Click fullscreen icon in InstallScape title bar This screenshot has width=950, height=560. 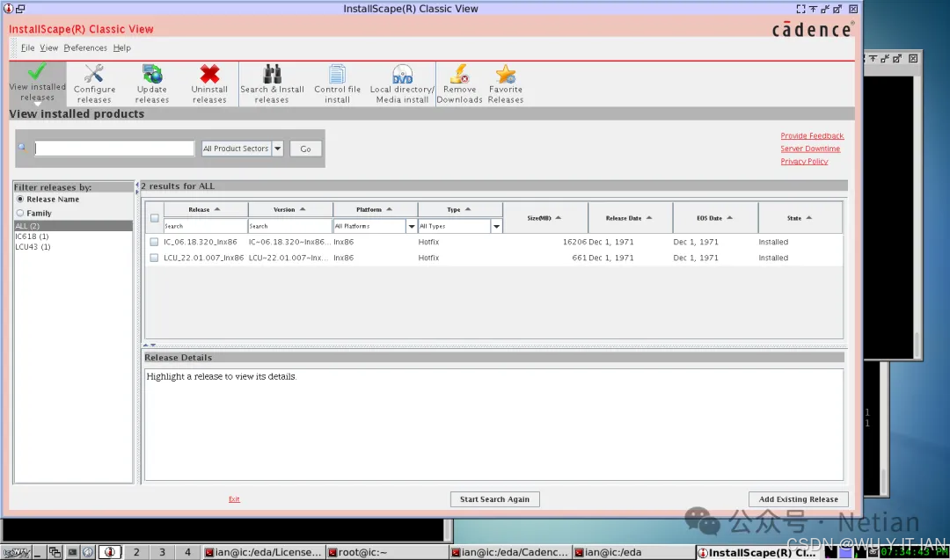(x=800, y=9)
